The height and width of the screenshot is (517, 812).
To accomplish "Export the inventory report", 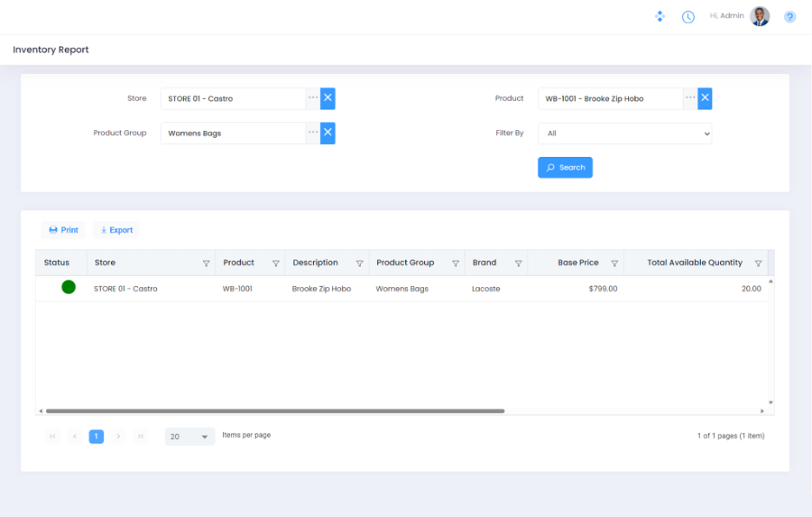I will click(116, 230).
